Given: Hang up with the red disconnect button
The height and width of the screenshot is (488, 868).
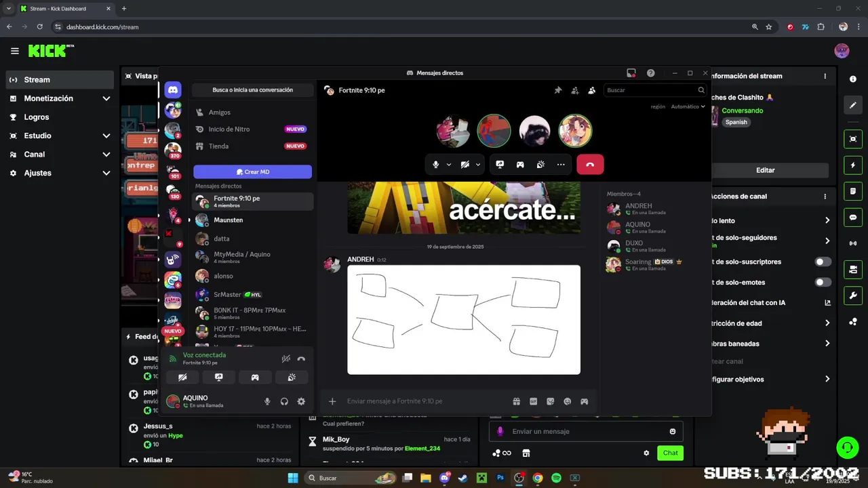Looking at the screenshot, I should [x=590, y=164].
